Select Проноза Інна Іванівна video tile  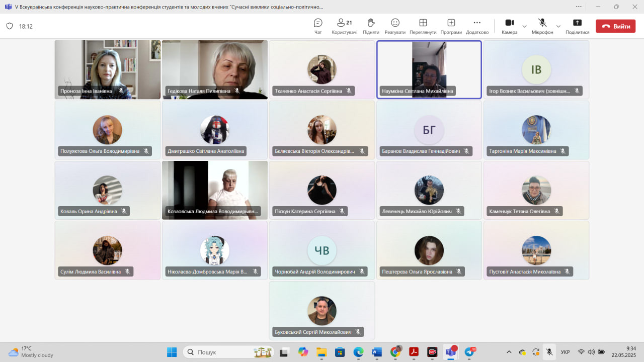click(x=108, y=69)
